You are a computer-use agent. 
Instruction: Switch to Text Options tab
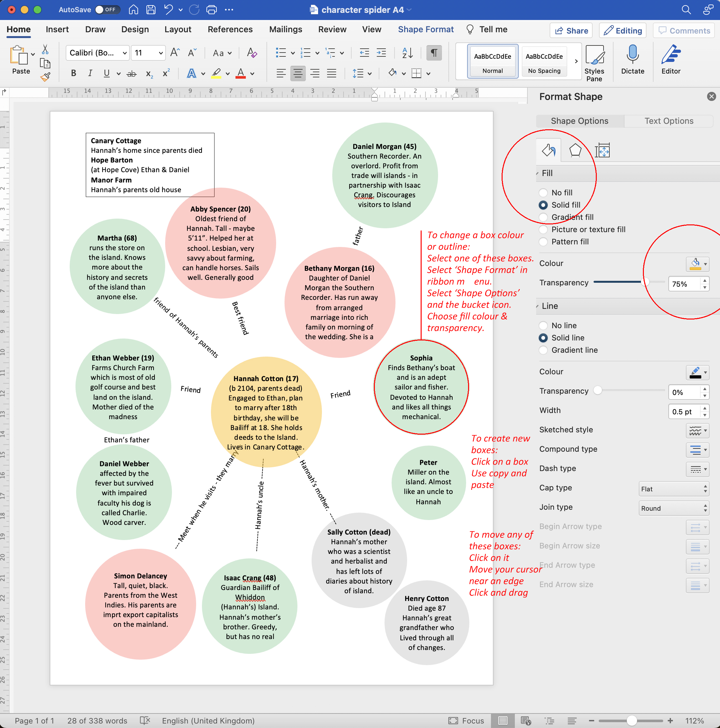point(669,121)
